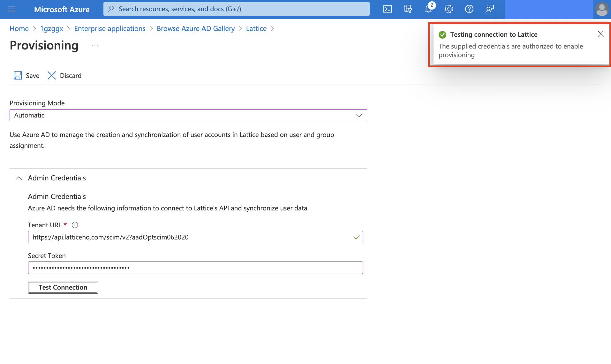Click the Discard X icon
Screen dimensions: 611x364
52,75
